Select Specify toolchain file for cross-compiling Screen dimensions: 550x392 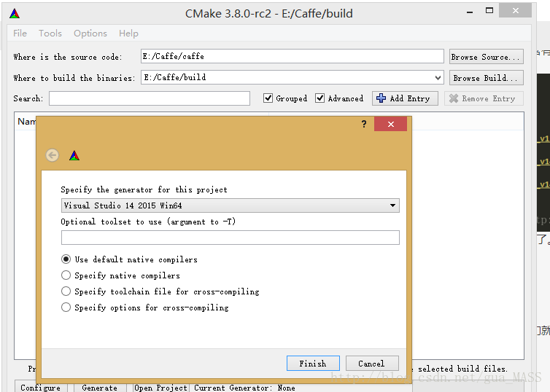coord(66,291)
